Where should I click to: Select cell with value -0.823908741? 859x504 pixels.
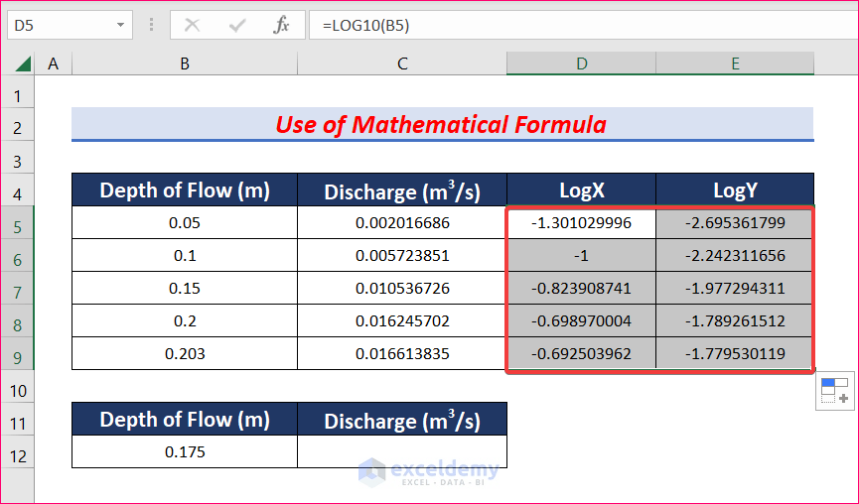(x=581, y=289)
